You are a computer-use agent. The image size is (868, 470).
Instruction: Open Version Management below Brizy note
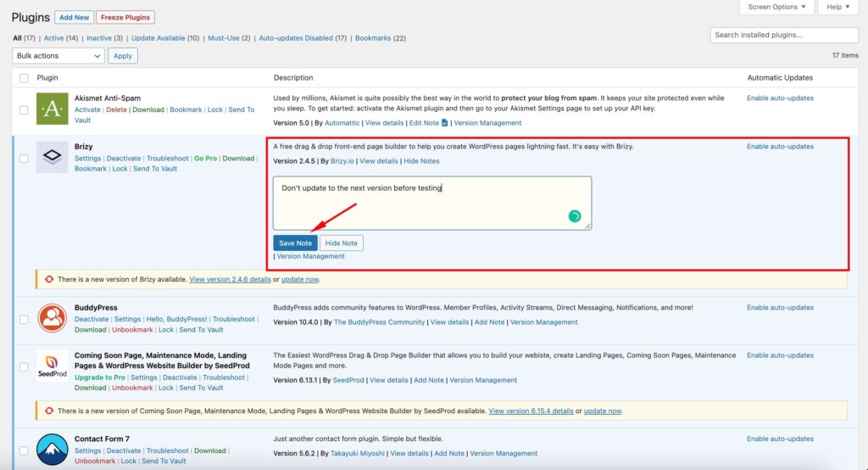click(310, 256)
